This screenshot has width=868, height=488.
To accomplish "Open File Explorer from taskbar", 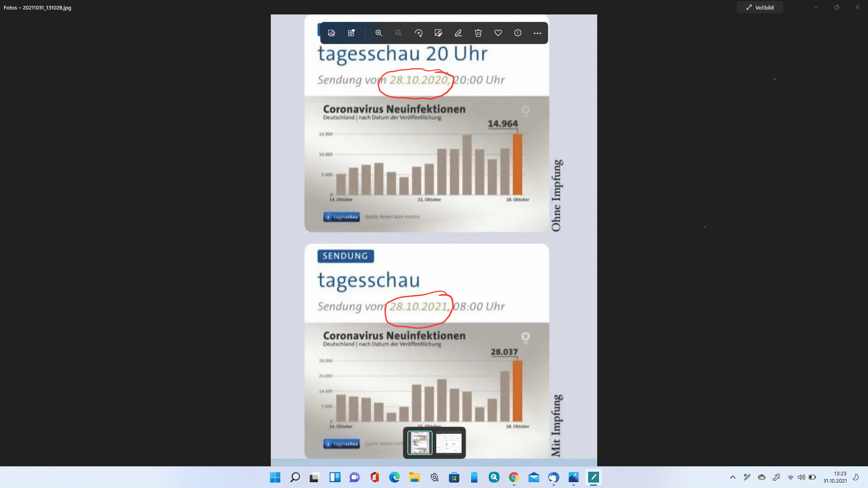I will 415,477.
